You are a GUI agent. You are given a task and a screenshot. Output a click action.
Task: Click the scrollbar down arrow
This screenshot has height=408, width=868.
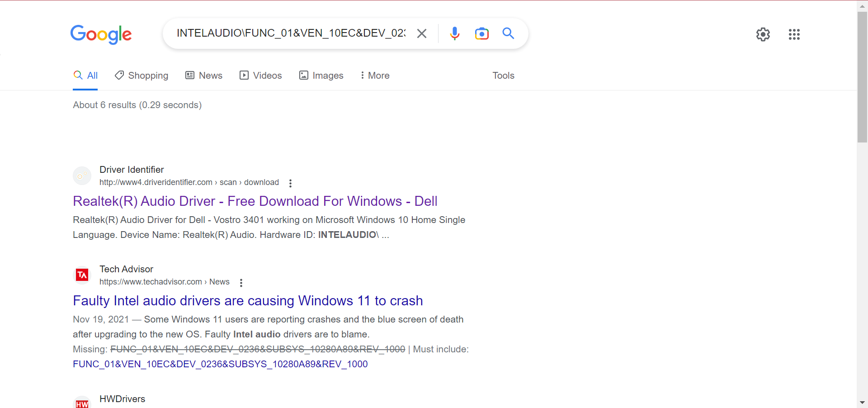[862, 403]
